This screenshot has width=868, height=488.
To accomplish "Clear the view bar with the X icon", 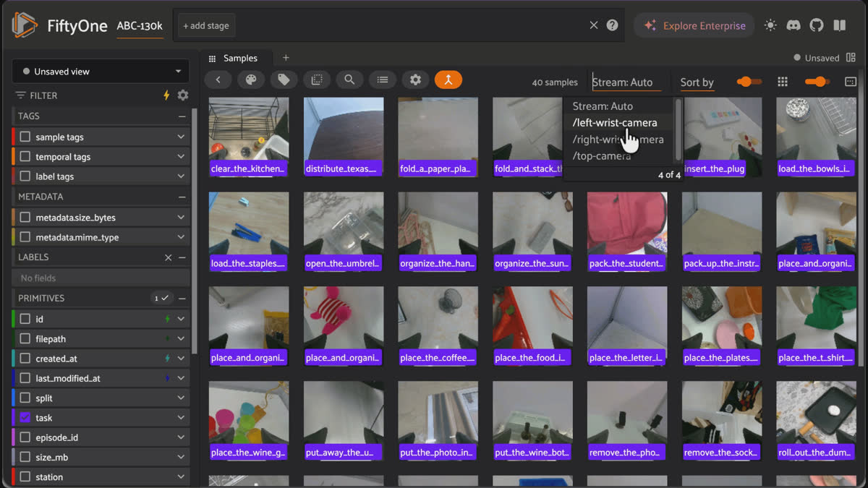I will (594, 25).
